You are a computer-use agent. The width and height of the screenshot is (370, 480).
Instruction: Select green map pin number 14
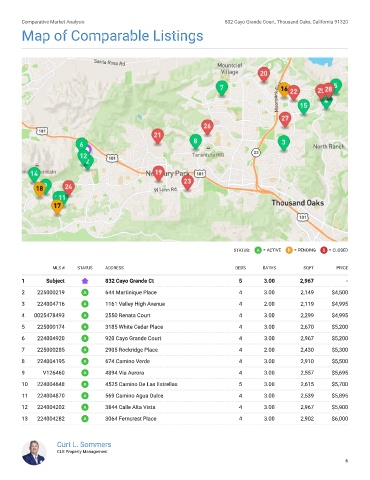click(x=34, y=174)
